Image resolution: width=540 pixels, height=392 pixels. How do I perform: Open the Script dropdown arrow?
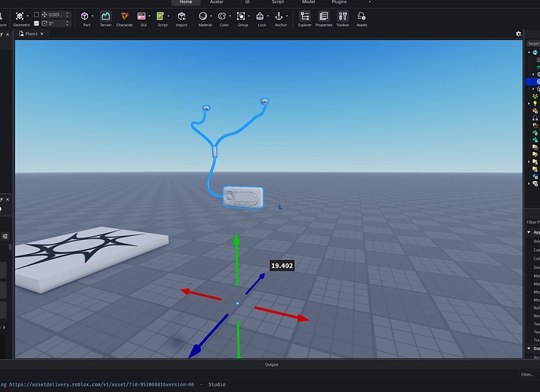[x=168, y=16]
